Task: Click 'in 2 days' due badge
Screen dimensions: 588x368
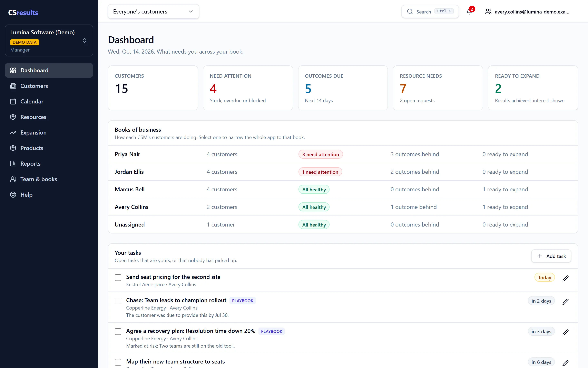Action: 541,301
